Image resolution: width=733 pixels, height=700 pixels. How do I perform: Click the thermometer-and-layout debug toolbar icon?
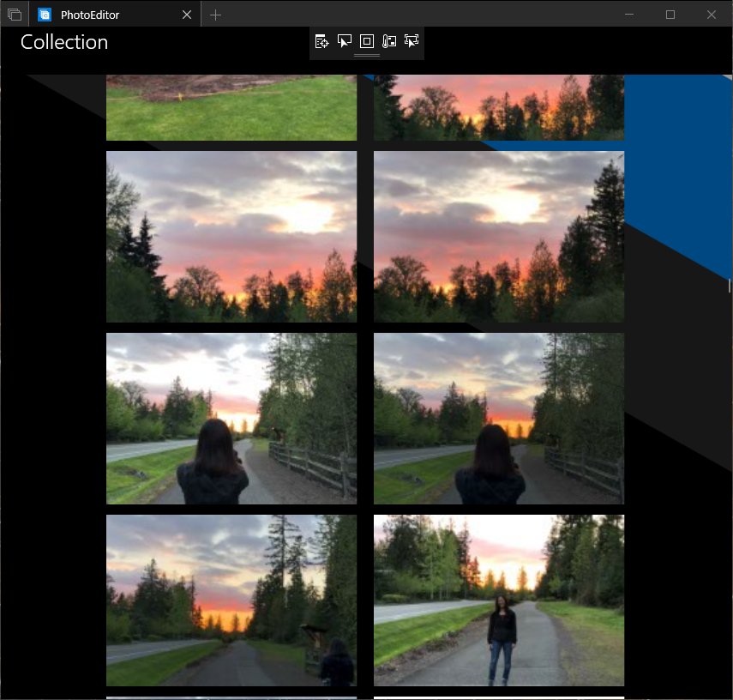point(389,42)
